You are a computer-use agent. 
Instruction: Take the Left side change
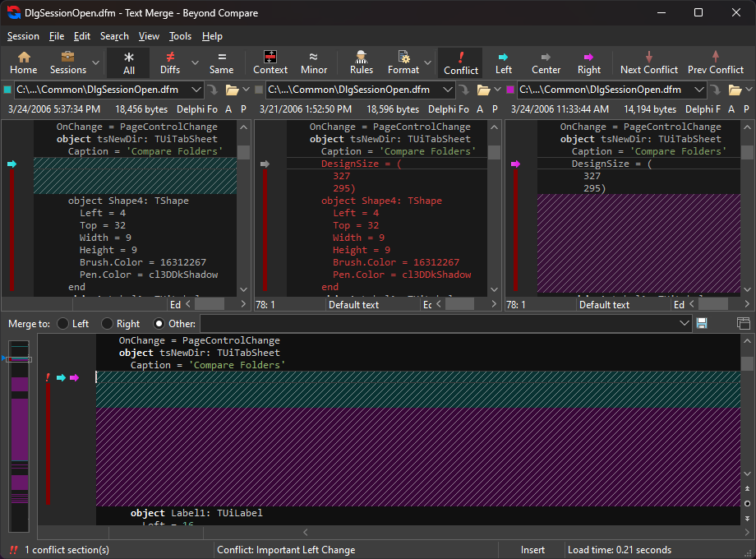pos(503,62)
